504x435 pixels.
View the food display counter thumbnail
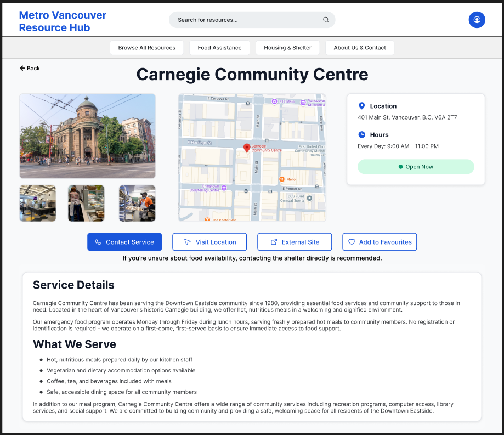click(x=86, y=203)
